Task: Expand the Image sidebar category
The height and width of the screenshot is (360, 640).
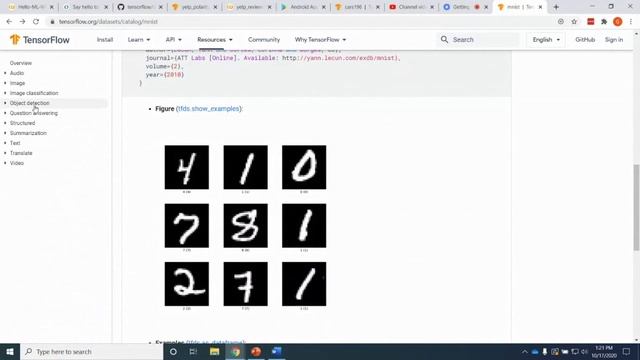Action: point(17,83)
